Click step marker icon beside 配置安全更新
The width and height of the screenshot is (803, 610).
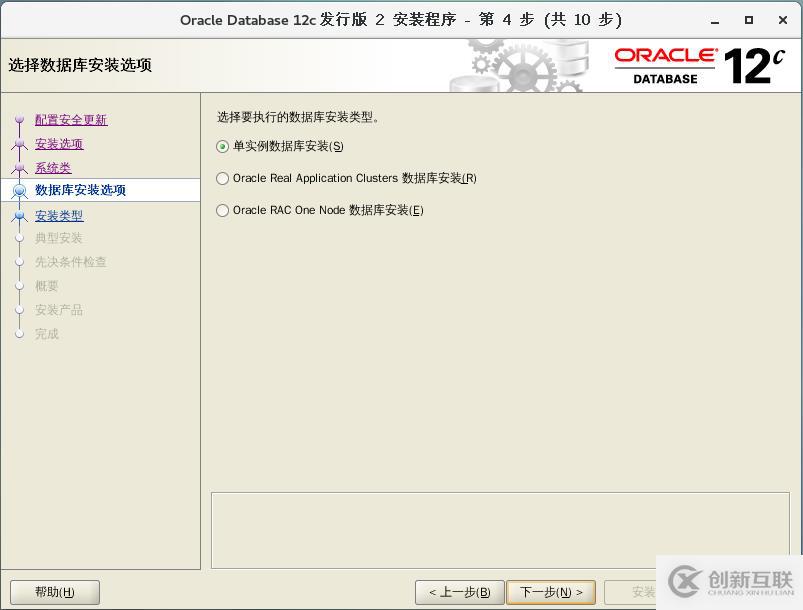pos(19,120)
